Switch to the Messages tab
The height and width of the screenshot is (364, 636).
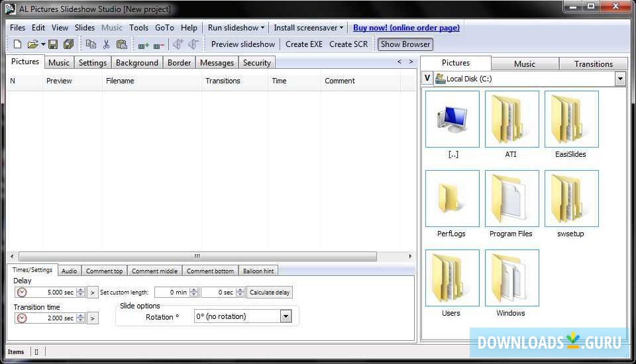pos(217,63)
